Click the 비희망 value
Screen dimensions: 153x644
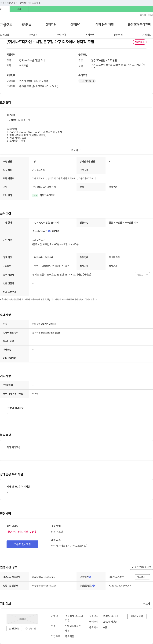35,394
